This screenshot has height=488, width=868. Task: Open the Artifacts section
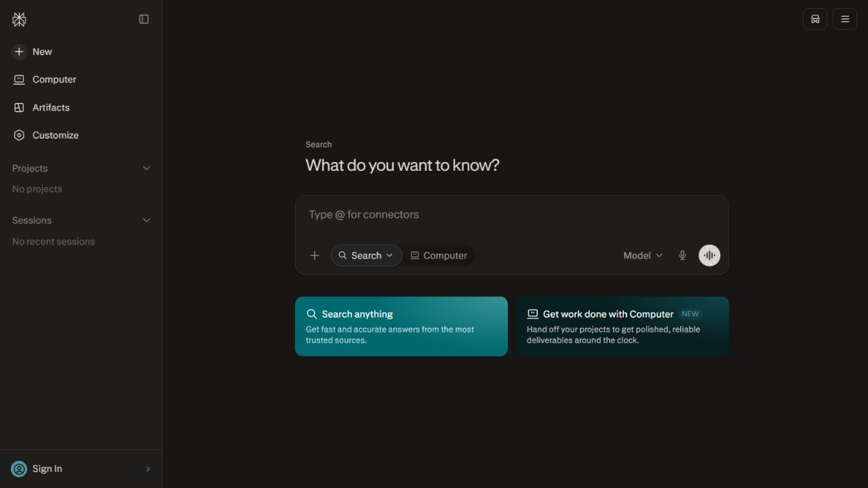pos(81,107)
